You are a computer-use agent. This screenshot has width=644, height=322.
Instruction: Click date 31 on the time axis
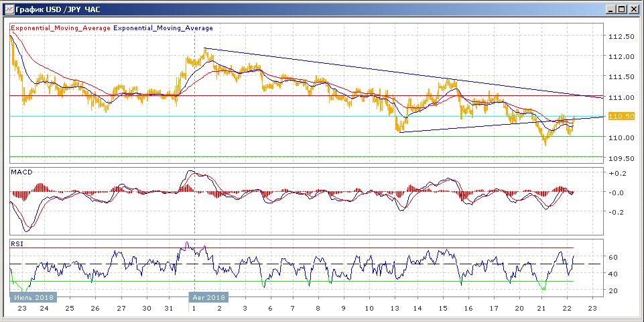[170, 309]
